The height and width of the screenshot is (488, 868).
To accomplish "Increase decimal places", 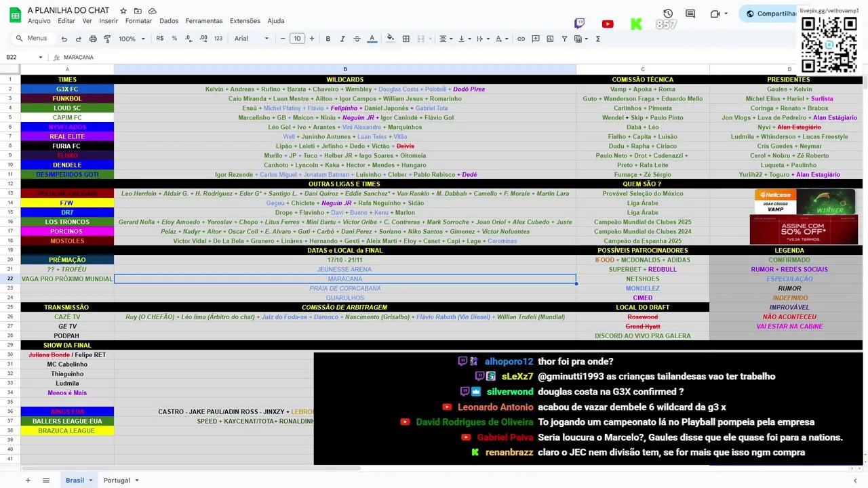I will coord(203,39).
